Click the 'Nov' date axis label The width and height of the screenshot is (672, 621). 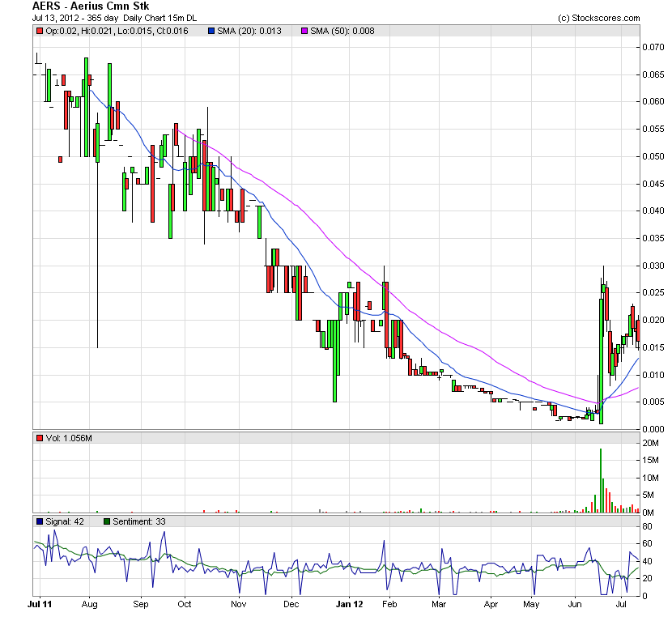point(239,604)
